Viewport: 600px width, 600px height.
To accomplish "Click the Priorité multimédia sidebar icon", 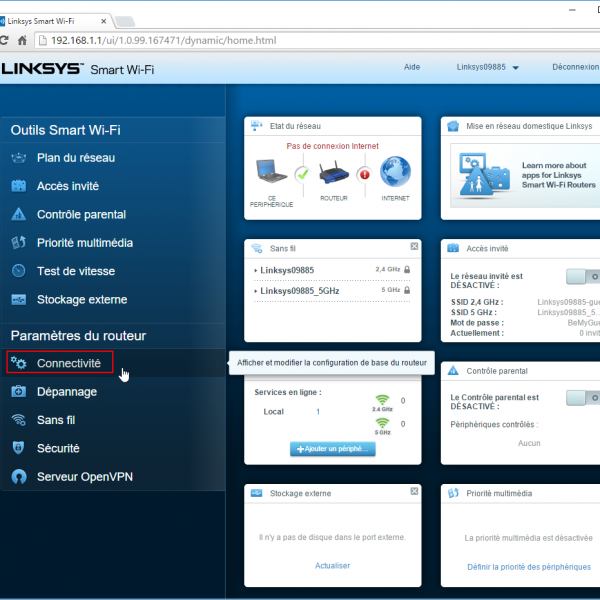I will [x=19, y=243].
